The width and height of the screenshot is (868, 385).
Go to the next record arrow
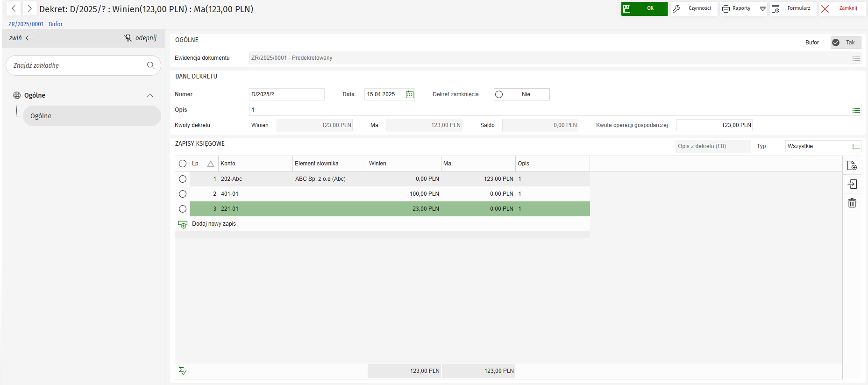coord(29,8)
